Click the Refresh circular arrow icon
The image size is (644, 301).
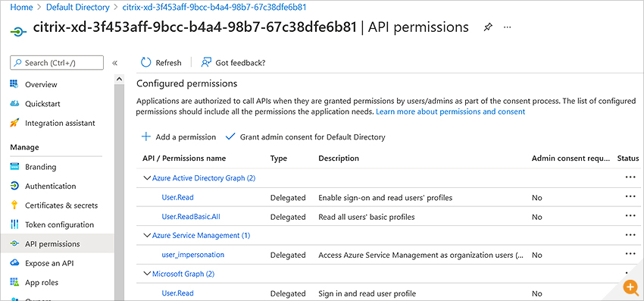pyautogui.click(x=145, y=62)
